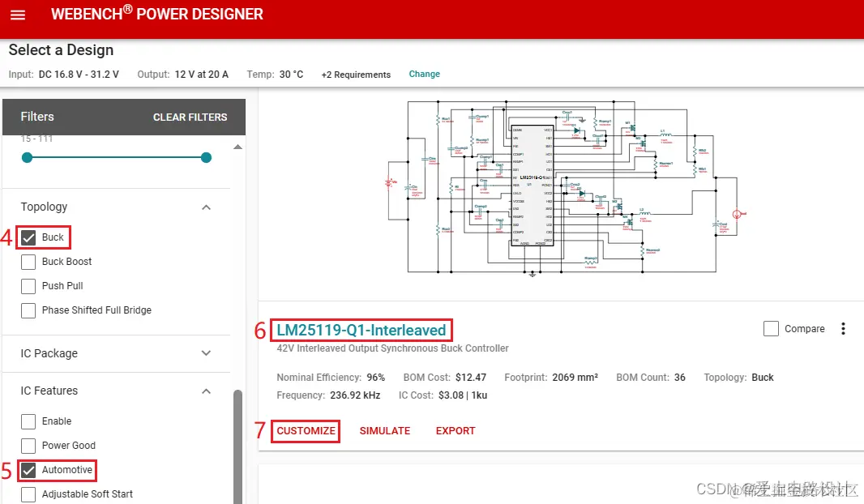
Task: Check the Push Pull topology option
Action: coord(28,286)
